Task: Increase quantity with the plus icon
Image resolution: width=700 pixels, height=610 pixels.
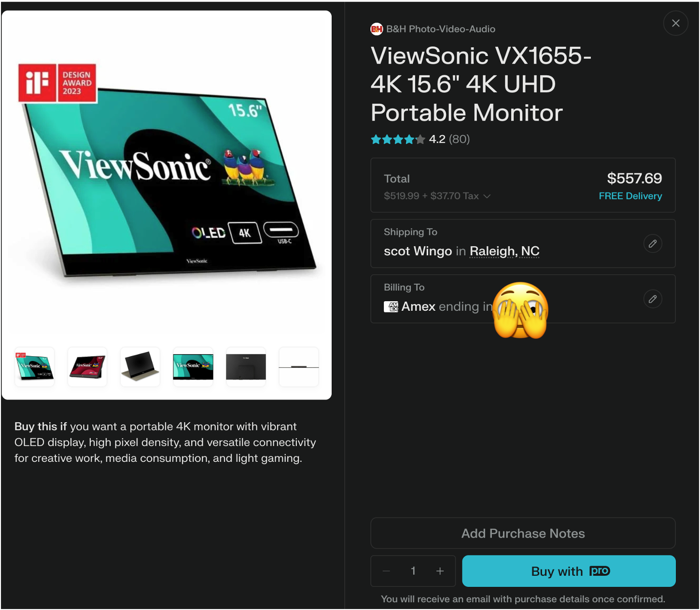Action: click(440, 571)
